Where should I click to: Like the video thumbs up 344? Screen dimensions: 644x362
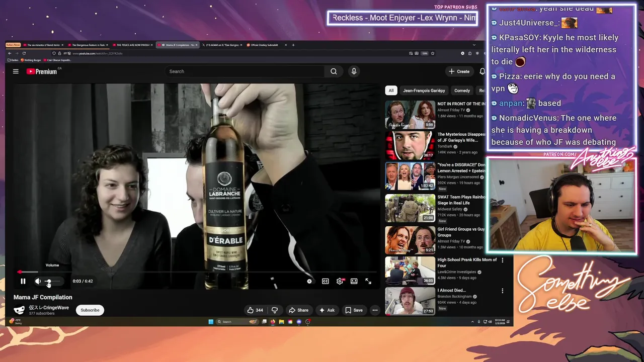pyautogui.click(x=255, y=310)
